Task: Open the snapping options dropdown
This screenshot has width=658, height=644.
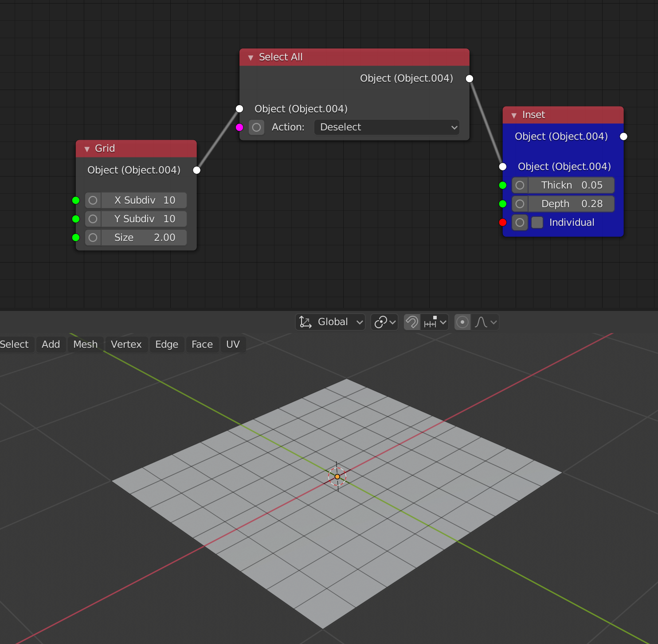Action: pyautogui.click(x=435, y=322)
